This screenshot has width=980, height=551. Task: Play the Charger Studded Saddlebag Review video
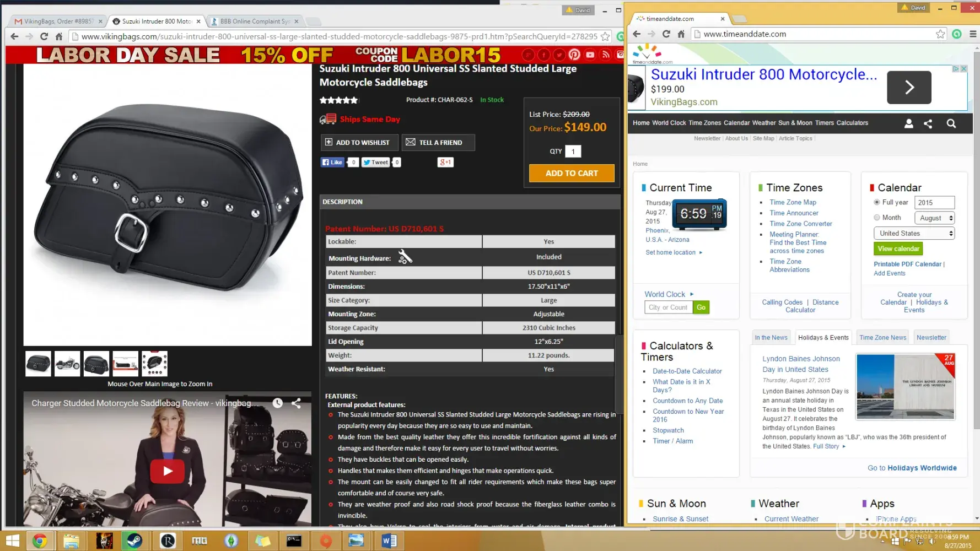point(167,471)
